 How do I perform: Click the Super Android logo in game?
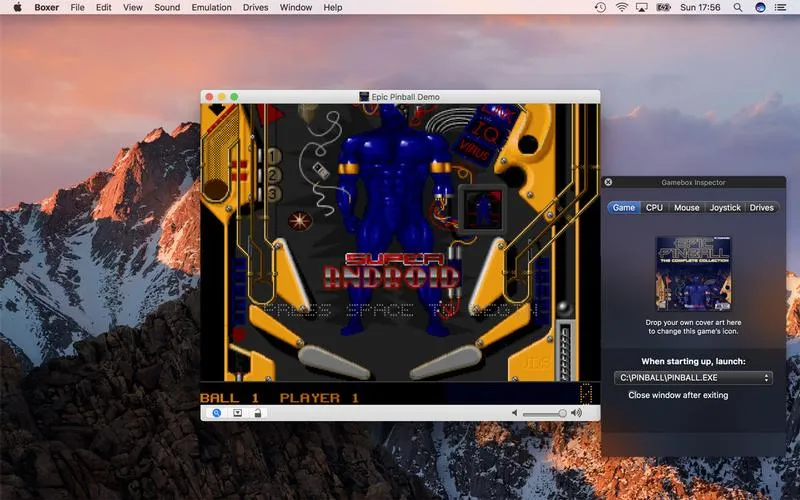coord(392,271)
